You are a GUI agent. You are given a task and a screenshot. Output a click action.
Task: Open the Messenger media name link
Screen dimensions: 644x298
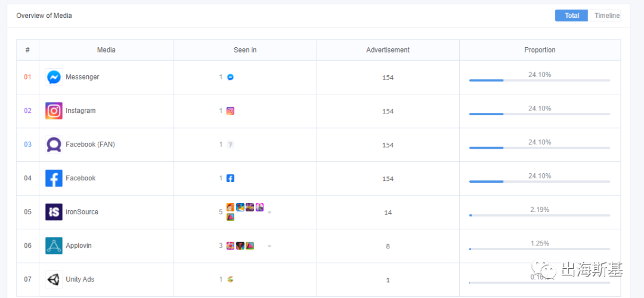pyautogui.click(x=82, y=77)
